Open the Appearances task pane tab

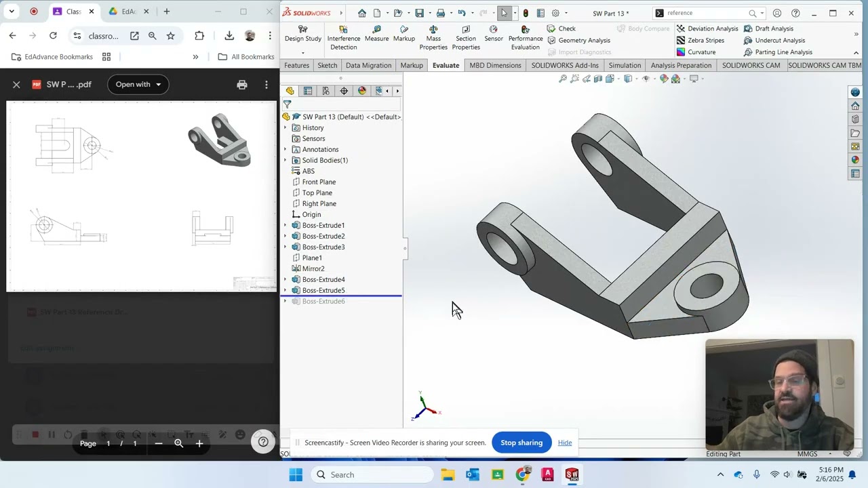(855, 160)
